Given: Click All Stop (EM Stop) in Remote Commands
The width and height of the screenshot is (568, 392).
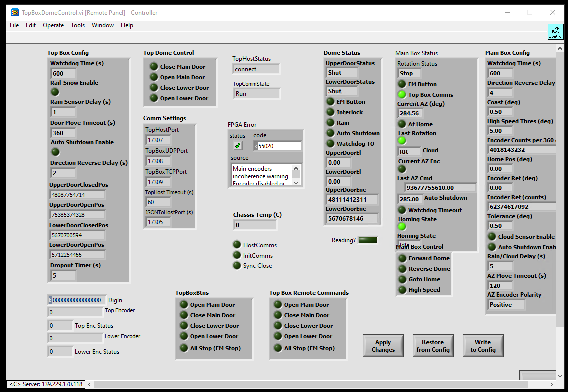Looking at the screenshot, I should (x=278, y=348).
